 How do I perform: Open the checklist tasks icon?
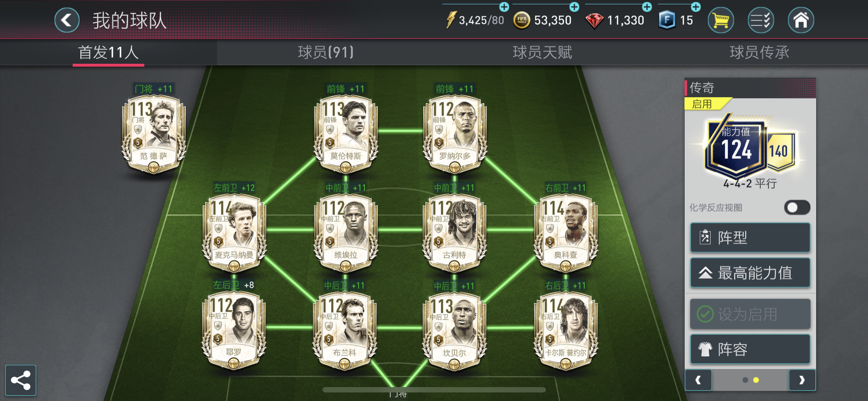(x=760, y=20)
